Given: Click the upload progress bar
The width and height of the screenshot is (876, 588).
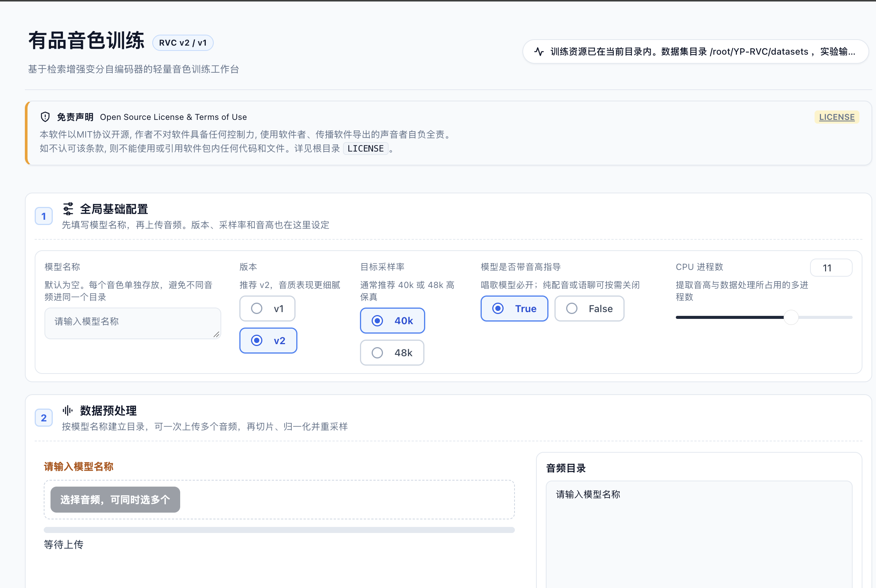Looking at the screenshot, I should (279, 530).
